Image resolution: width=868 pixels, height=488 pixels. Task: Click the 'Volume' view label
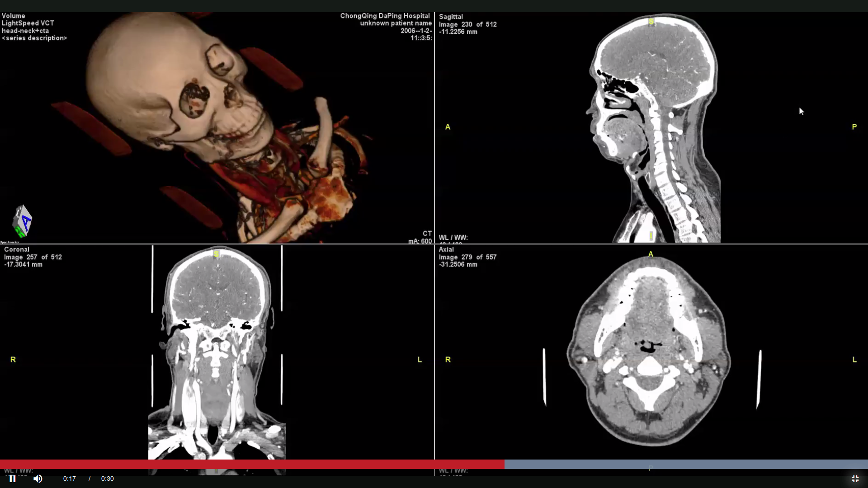(x=14, y=16)
